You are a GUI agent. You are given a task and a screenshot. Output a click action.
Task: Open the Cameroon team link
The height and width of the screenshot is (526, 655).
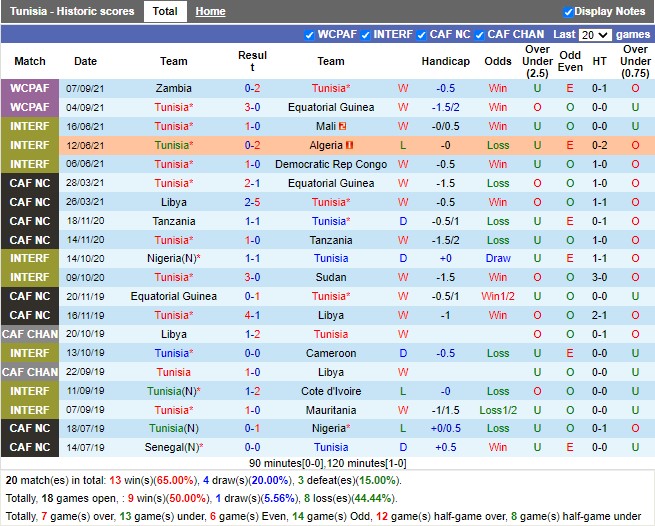[331, 353]
